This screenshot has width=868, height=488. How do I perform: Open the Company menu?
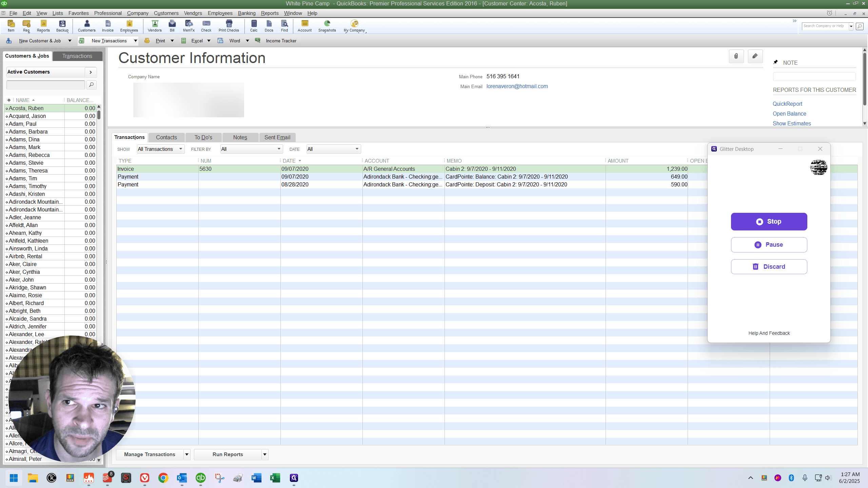pyautogui.click(x=138, y=13)
